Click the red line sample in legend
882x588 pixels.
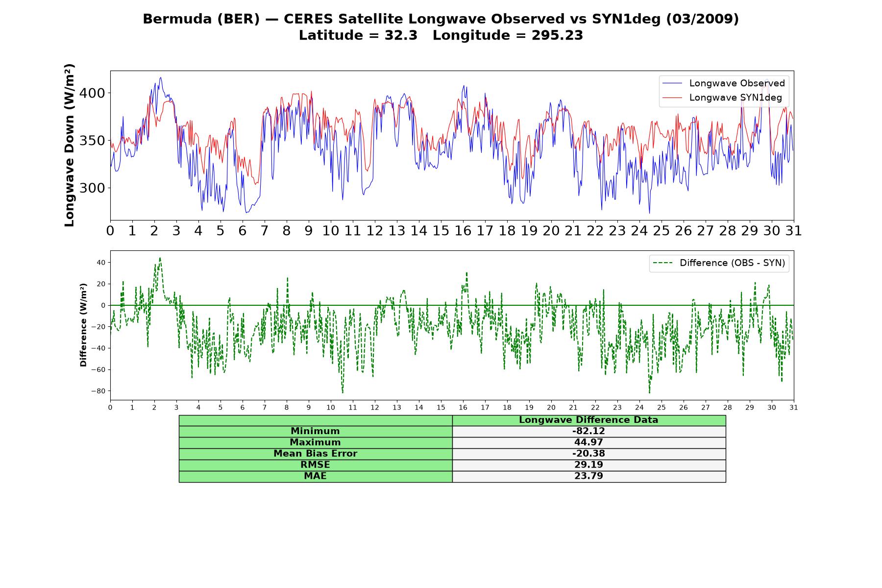tap(672, 98)
